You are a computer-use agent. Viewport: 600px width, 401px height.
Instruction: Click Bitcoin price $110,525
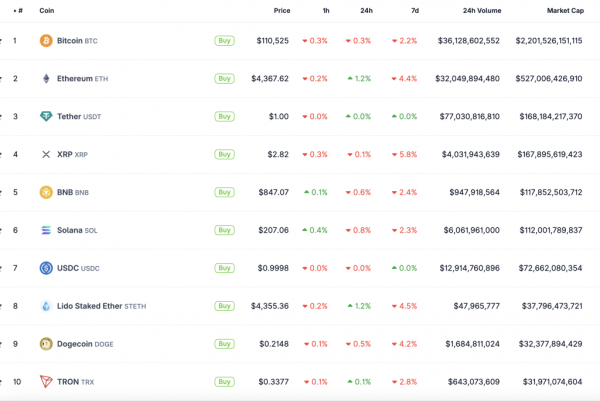[272, 41]
